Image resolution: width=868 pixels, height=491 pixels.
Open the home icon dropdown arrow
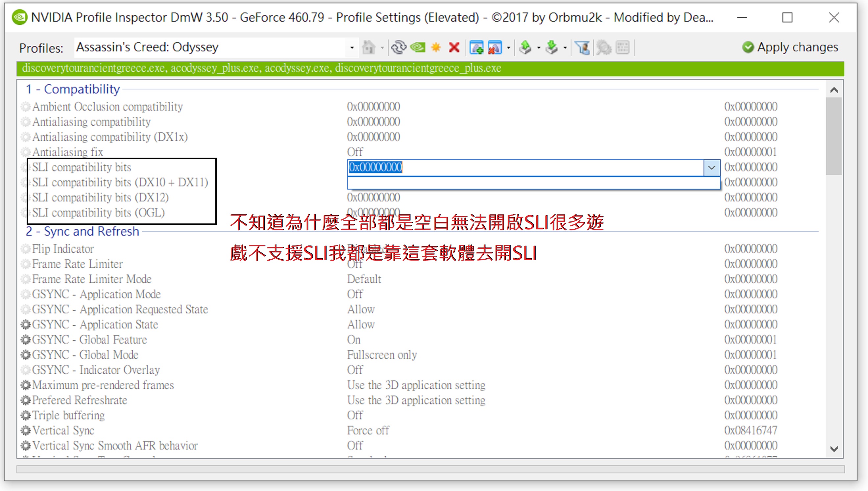click(x=382, y=47)
